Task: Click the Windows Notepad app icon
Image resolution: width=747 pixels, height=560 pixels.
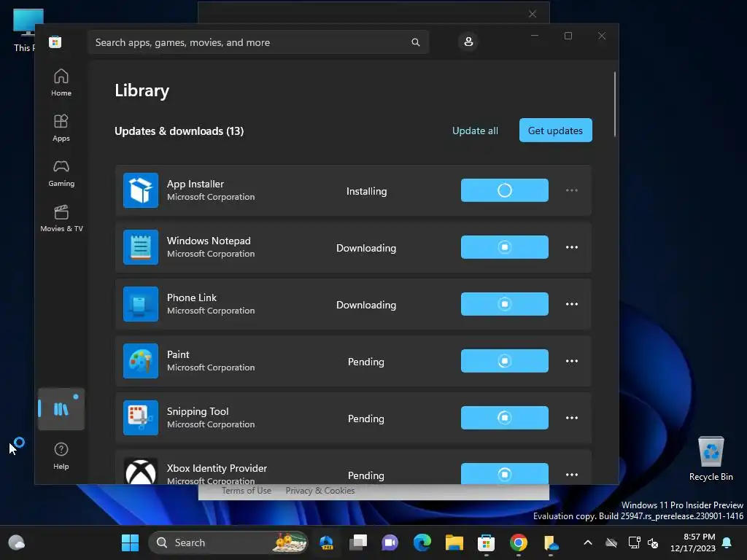Action: (141, 247)
